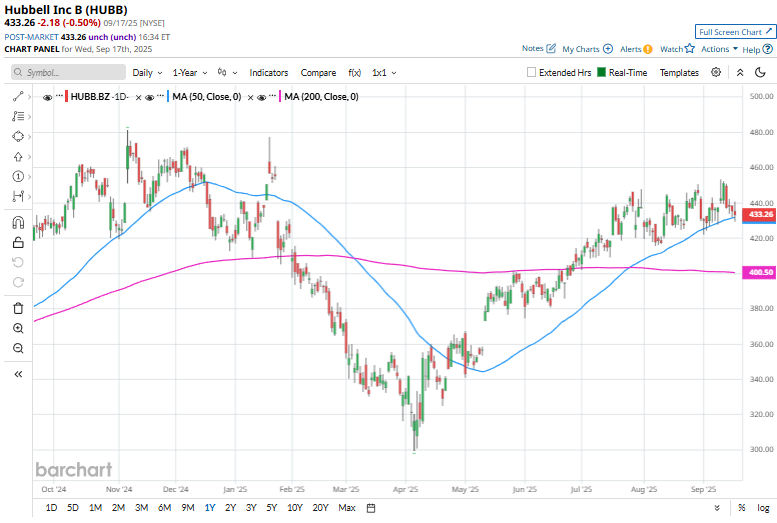Open the Fibonacci tools icon
Screen dimensions: 777x523
tap(18, 116)
